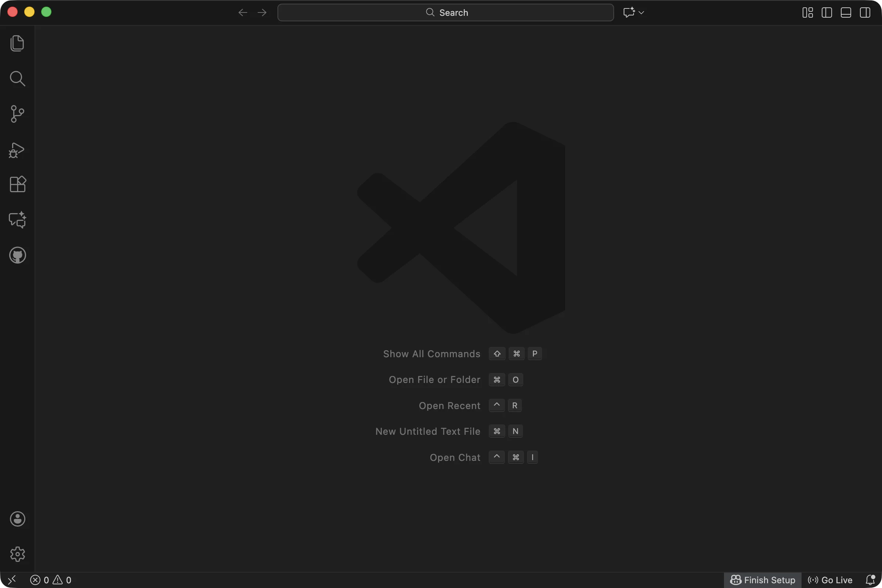The image size is (882, 588).
Task: Open the Manage settings gear menu
Action: [x=17, y=554]
